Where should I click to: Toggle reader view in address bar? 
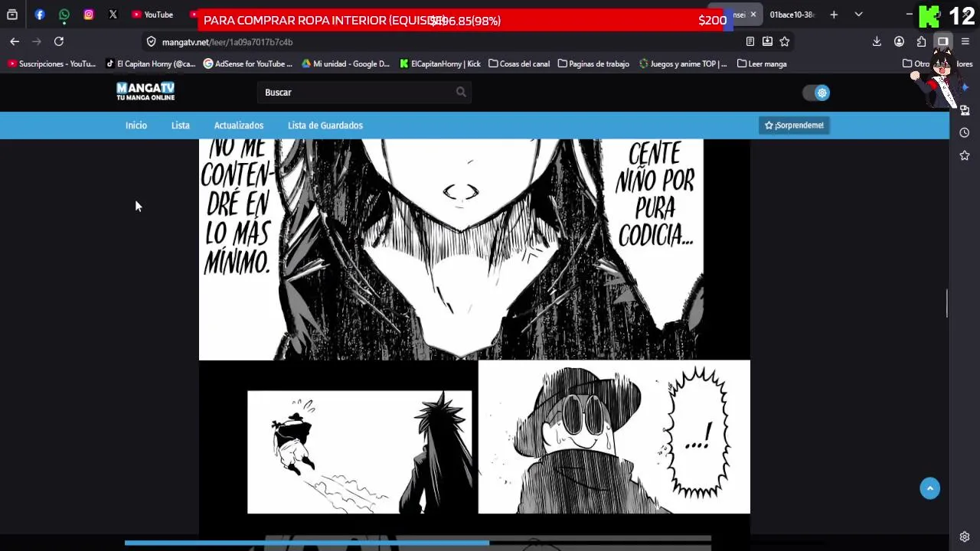coord(750,41)
